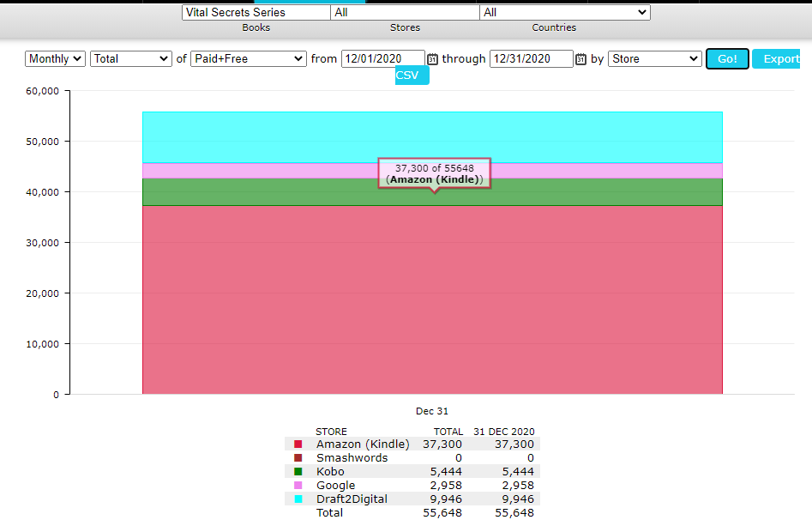This screenshot has width=812, height=532.
Task: Click the dark red Smashwords legend swatch
Action: [298, 458]
